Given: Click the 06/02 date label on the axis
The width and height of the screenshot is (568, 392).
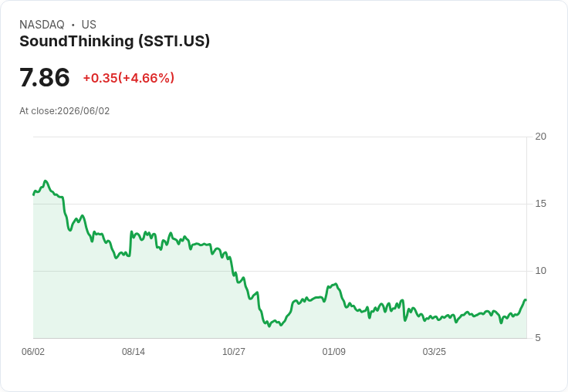Looking at the screenshot, I should coord(33,351).
